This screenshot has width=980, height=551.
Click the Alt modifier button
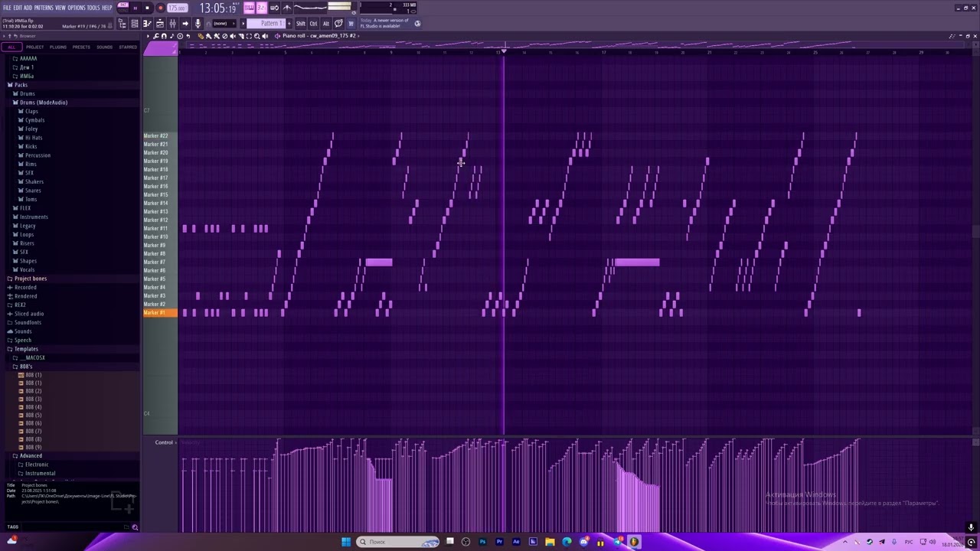[x=326, y=24]
